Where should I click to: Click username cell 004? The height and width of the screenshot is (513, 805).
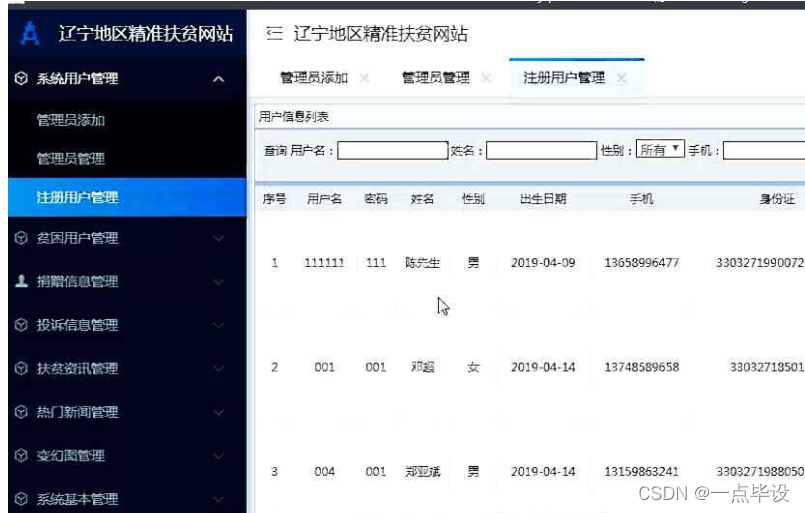[x=324, y=471]
